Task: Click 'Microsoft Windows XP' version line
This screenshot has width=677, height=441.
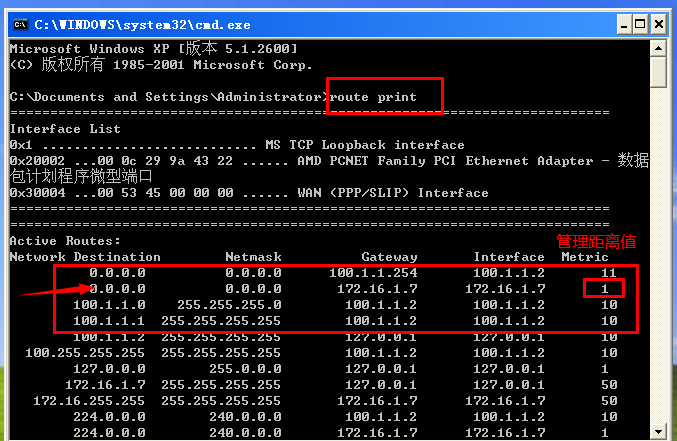Action: coord(154,48)
